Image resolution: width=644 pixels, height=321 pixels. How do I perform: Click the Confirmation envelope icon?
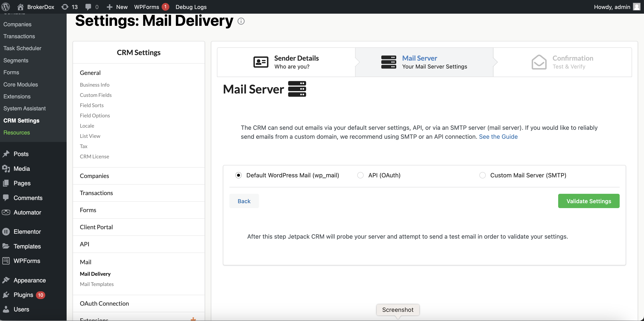coord(539,62)
